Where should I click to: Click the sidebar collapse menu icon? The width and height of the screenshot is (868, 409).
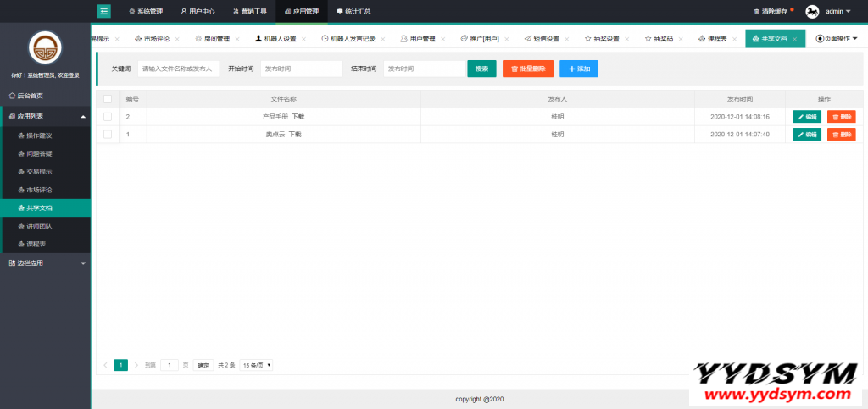104,11
